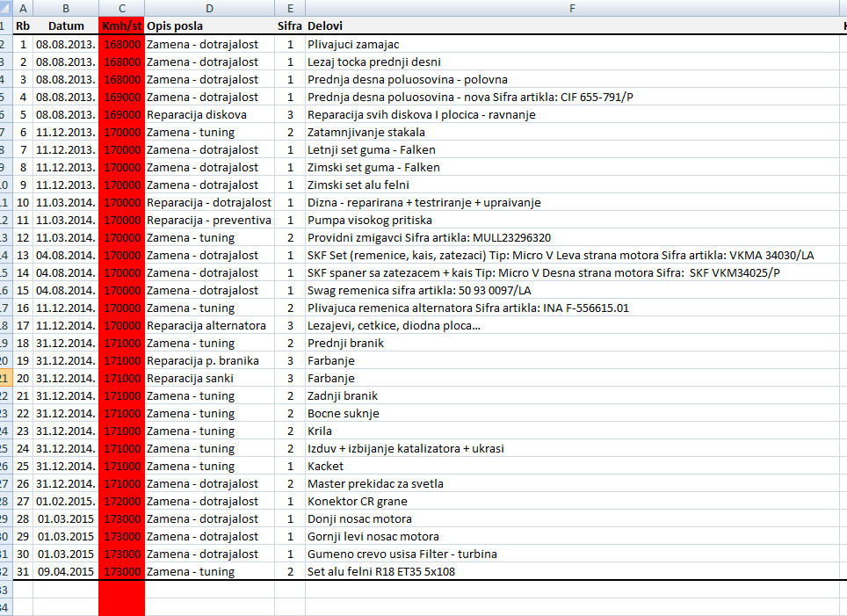Select 'Lezajevi, cetkice, diodna ploca...' cell
The height and width of the screenshot is (616, 847).
(572, 325)
